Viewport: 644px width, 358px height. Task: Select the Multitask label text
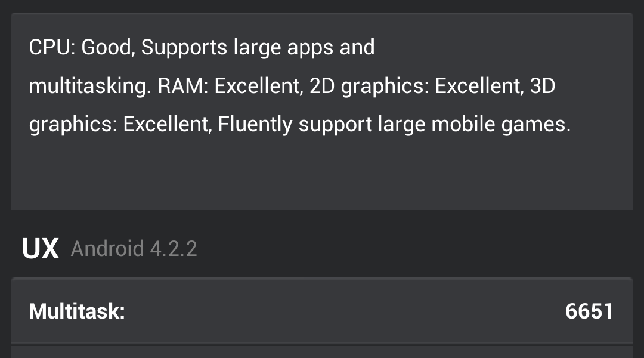pos(77,311)
